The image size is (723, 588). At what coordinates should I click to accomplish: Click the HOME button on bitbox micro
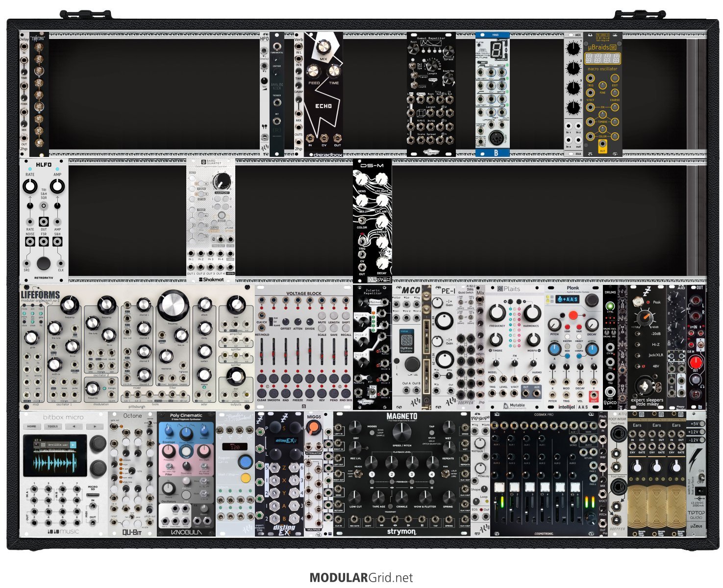[x=32, y=426]
